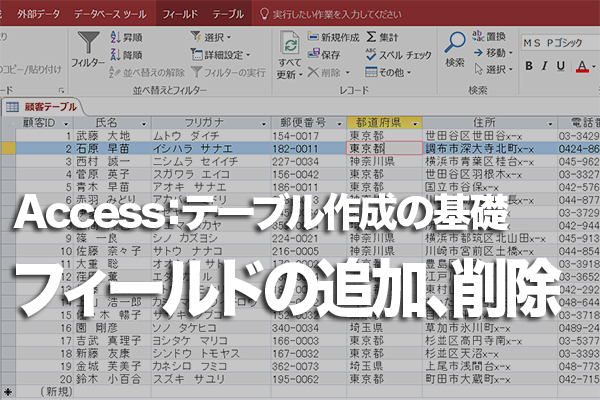Screen dimensions: 600x400
Task: Expand the すべて更新 dropdown arrow
Action: 300,74
